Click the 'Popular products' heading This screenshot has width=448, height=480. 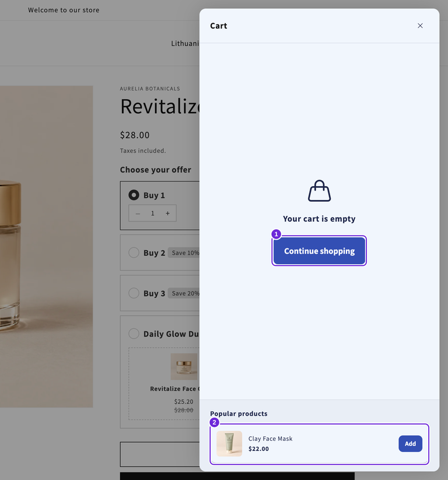(239, 414)
